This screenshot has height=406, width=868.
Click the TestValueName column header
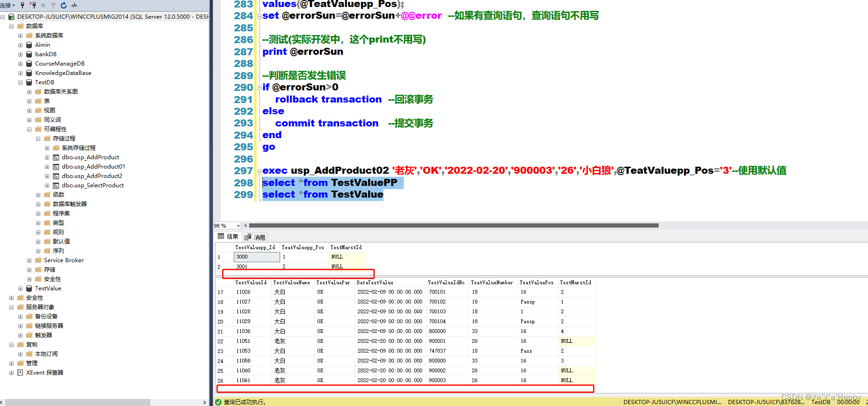pyautogui.click(x=293, y=282)
